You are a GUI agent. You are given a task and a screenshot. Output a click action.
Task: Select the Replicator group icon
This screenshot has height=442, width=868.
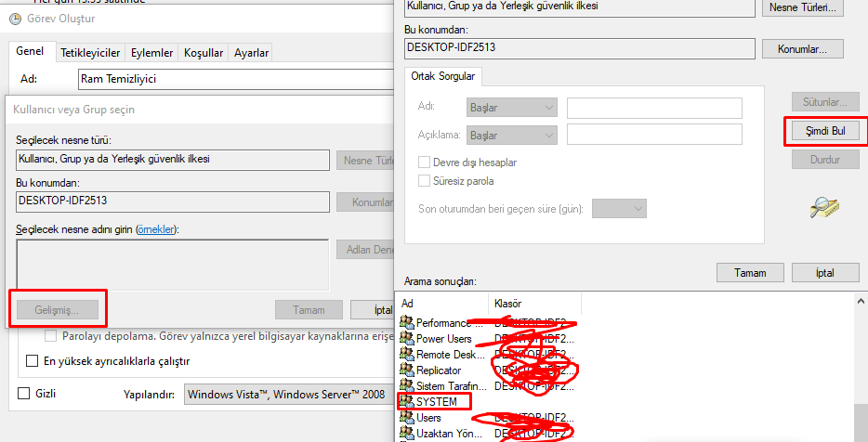(x=407, y=370)
